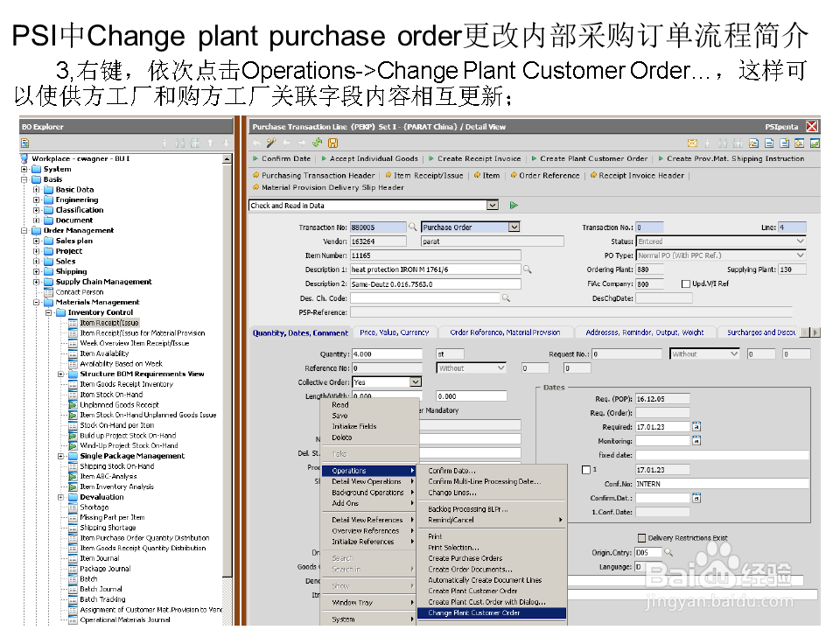Click Create Plant Customer Order toolbar icon

tap(534, 157)
